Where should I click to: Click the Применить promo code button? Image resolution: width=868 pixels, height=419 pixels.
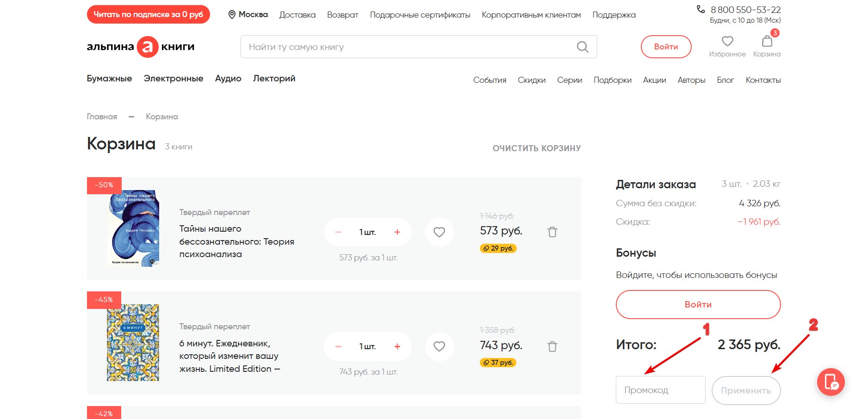[746, 390]
